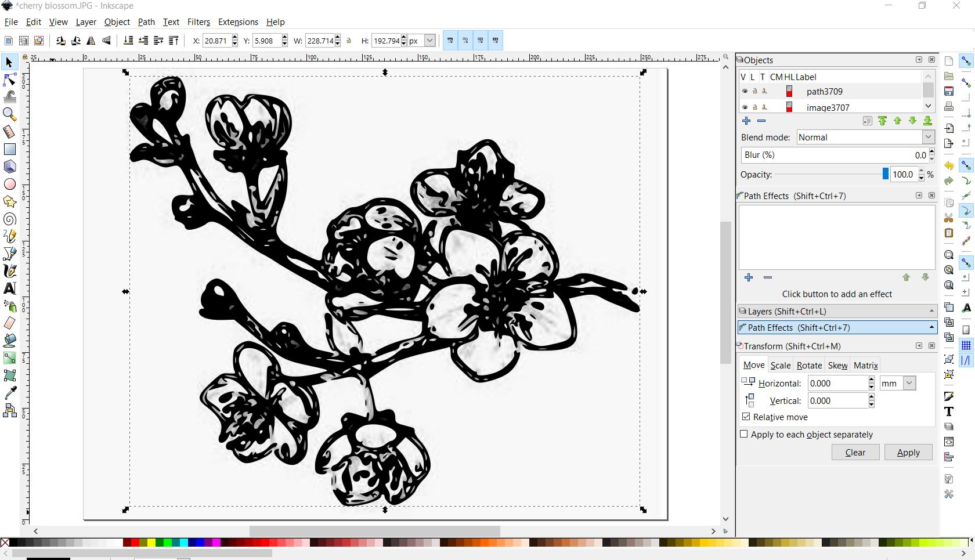Select the Star tool

click(10, 201)
